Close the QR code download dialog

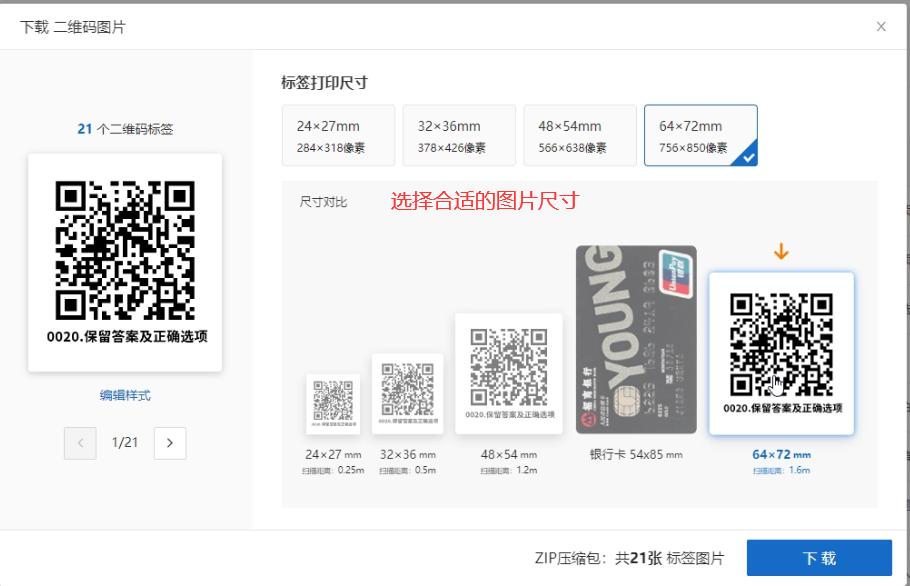tap(881, 27)
